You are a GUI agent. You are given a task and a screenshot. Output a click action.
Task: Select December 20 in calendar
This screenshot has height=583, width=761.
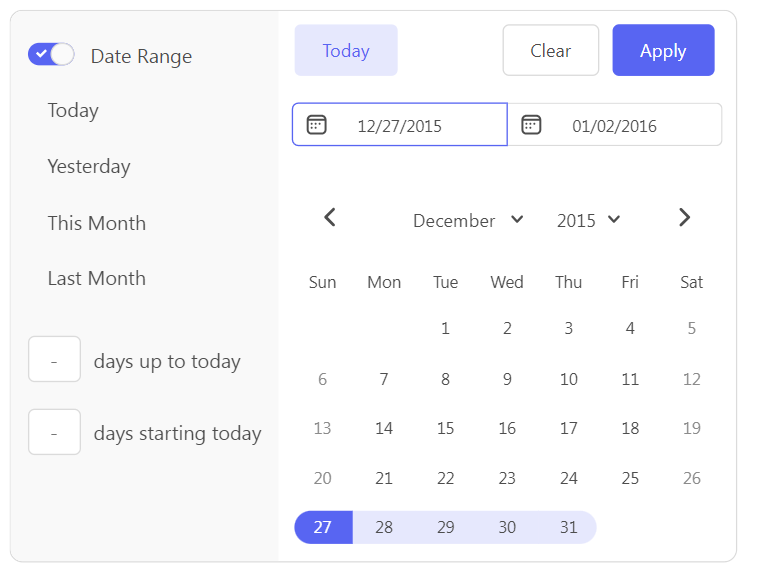coord(322,479)
